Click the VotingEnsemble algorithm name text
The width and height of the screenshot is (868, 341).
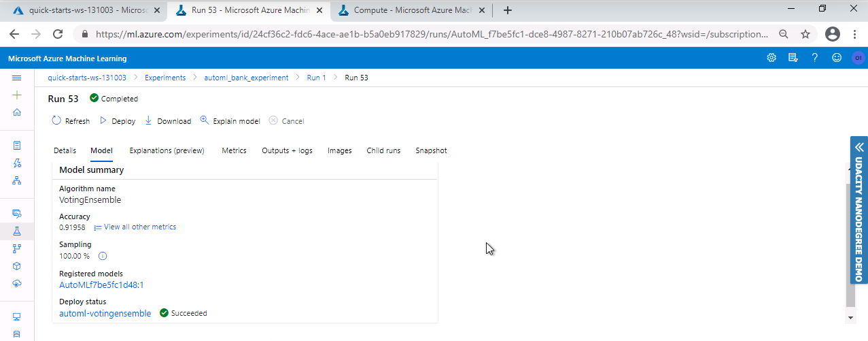pyautogui.click(x=90, y=200)
